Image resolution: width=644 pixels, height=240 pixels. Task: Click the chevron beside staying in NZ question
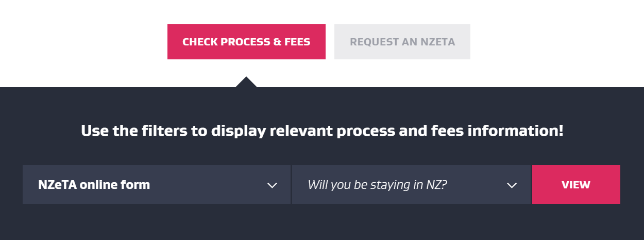[x=512, y=185]
